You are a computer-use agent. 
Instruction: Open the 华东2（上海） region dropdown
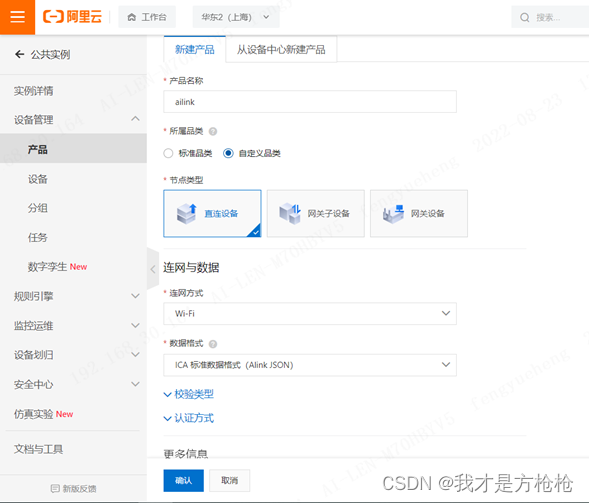click(236, 17)
